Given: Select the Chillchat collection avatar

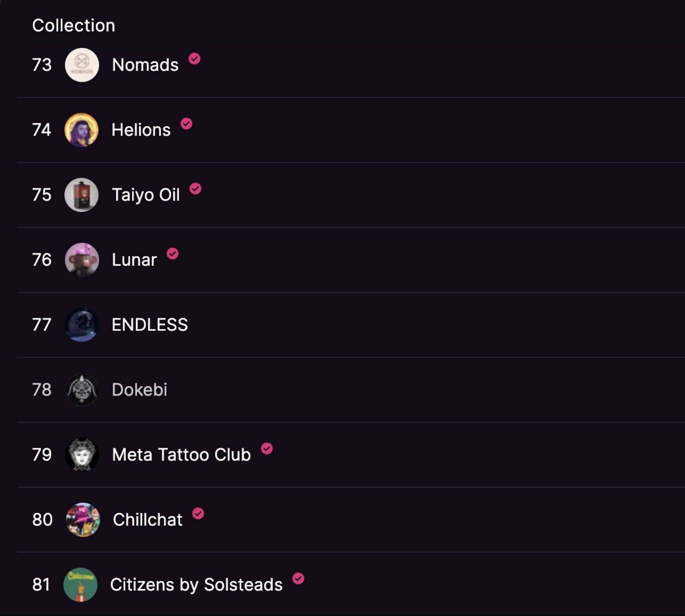Looking at the screenshot, I should tap(83, 520).
